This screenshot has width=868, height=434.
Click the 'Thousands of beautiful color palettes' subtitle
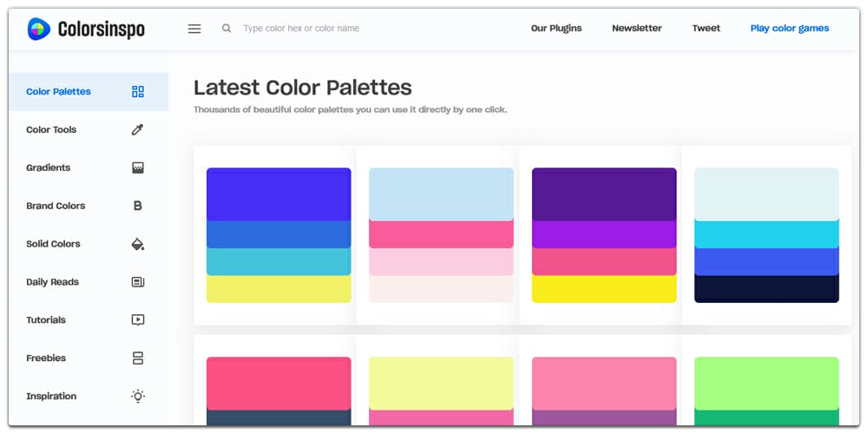coord(350,109)
